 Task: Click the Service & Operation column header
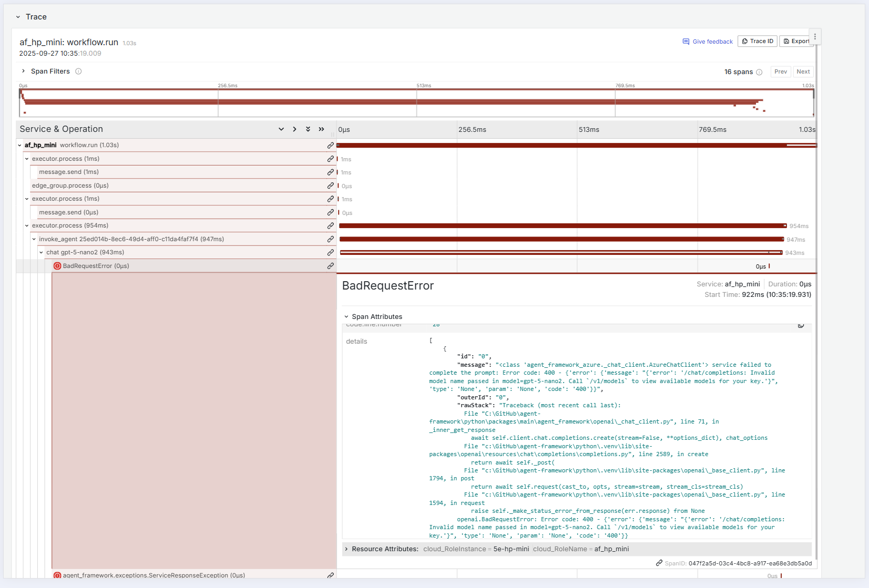click(x=62, y=129)
